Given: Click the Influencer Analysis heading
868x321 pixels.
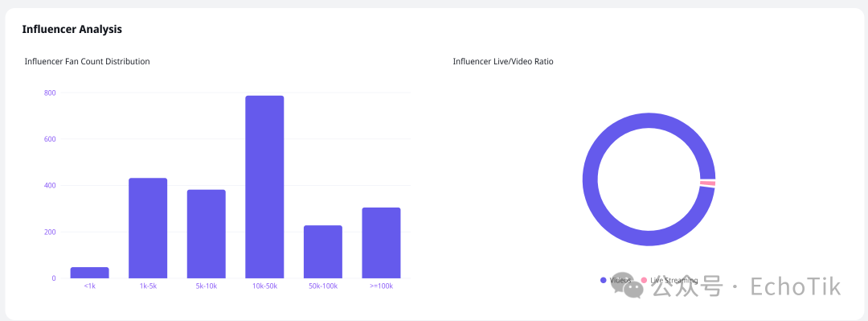Looking at the screenshot, I should pos(72,30).
